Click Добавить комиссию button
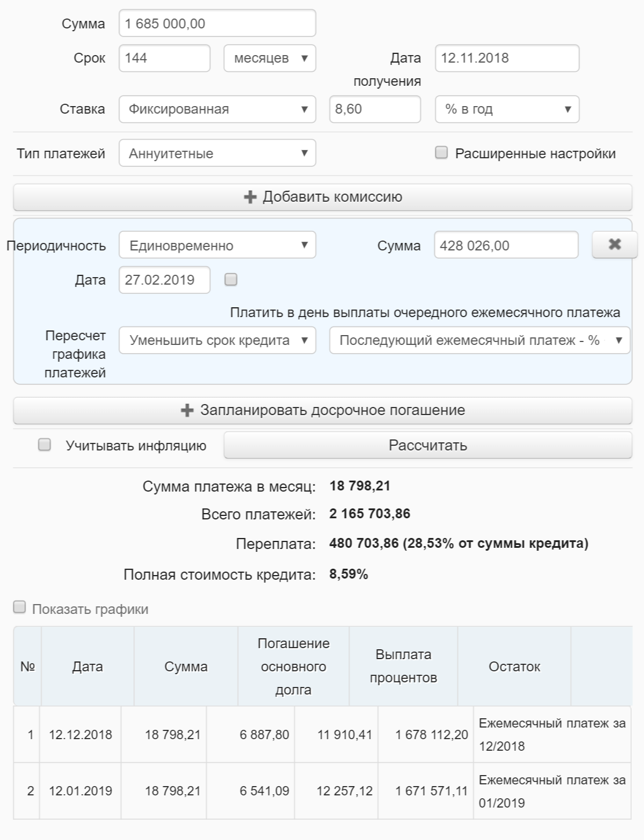Image resolution: width=644 pixels, height=840 pixels. 322,197
